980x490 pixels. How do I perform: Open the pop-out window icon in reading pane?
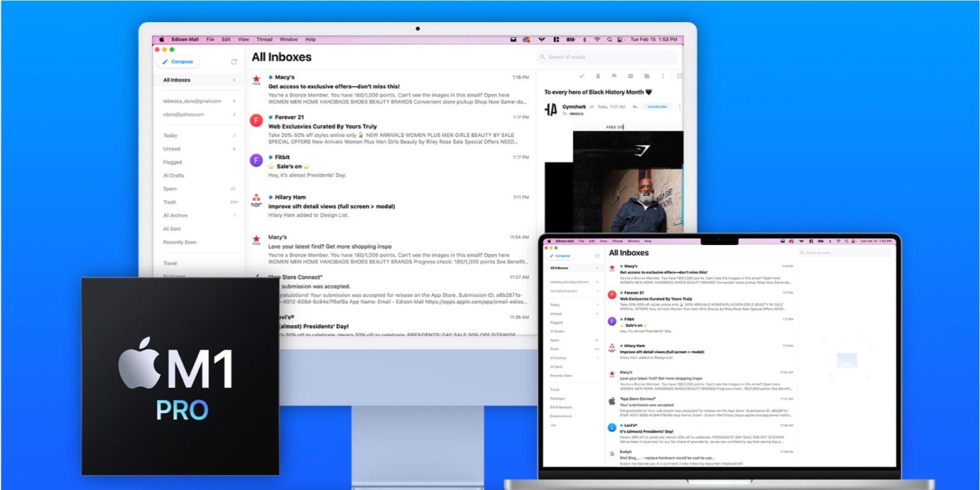click(x=679, y=76)
